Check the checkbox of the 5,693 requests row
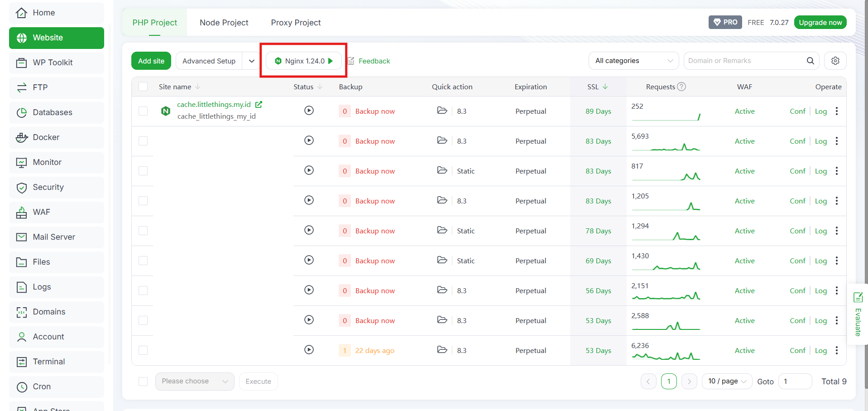This screenshot has height=411, width=868. tap(143, 141)
